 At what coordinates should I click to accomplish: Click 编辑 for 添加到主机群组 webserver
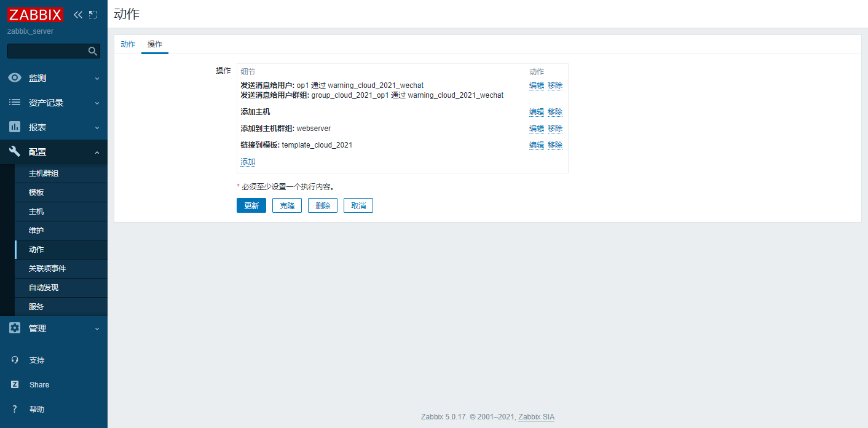point(536,129)
